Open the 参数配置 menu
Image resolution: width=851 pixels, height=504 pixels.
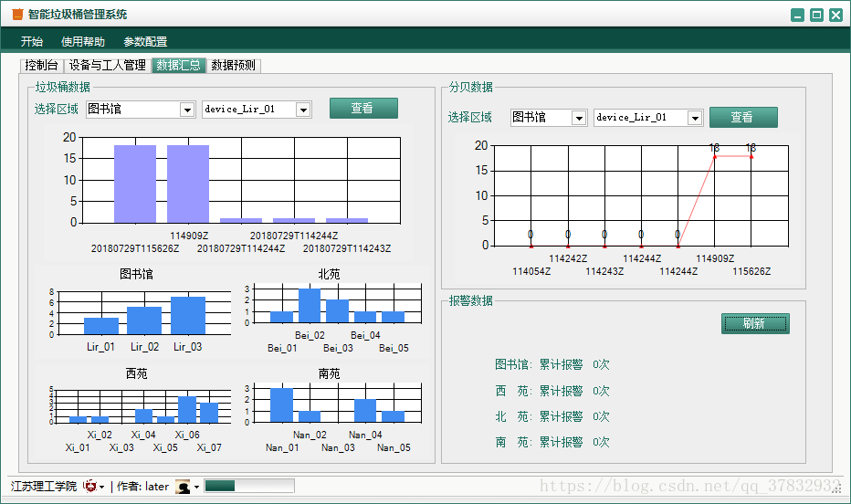pyautogui.click(x=145, y=41)
